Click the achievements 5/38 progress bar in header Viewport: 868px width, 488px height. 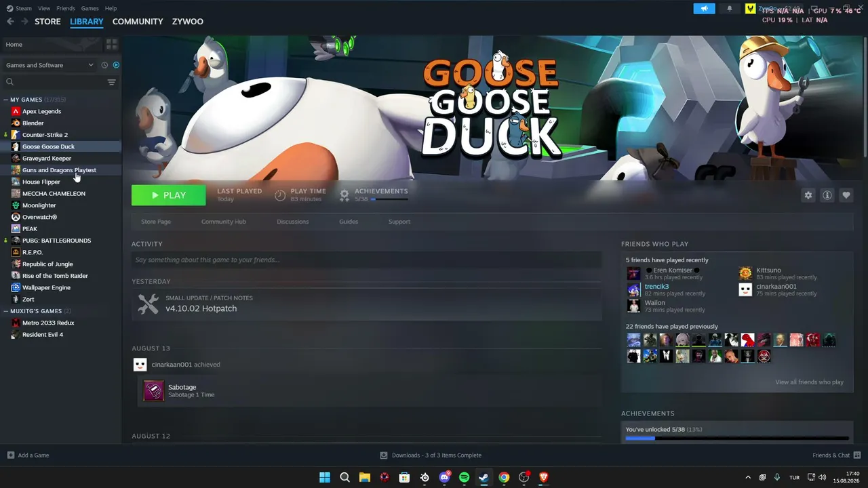point(389,199)
